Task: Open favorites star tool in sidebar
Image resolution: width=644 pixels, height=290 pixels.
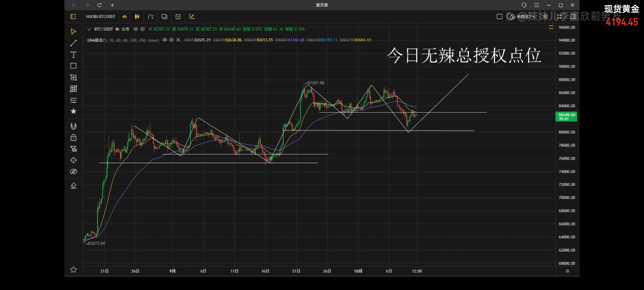Action: 73,111
